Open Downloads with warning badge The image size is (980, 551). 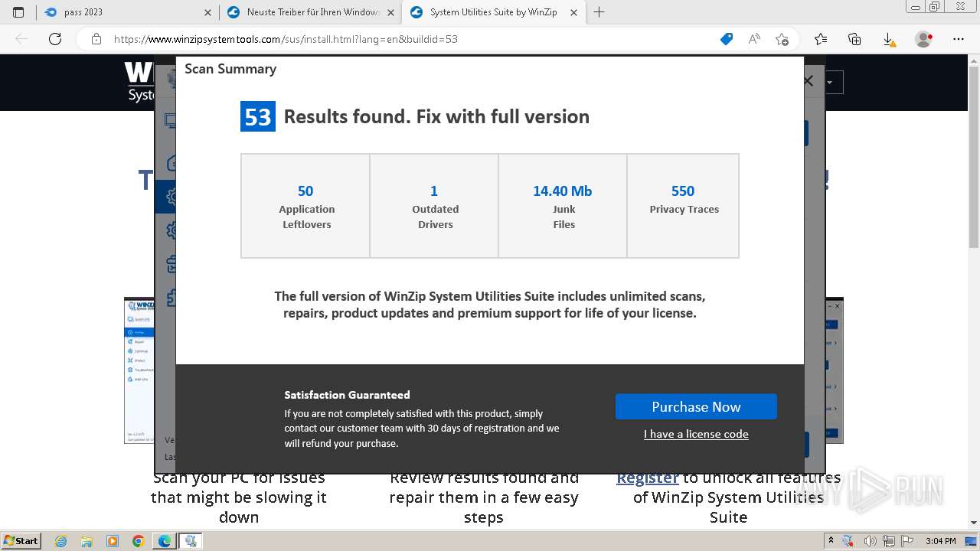click(889, 39)
